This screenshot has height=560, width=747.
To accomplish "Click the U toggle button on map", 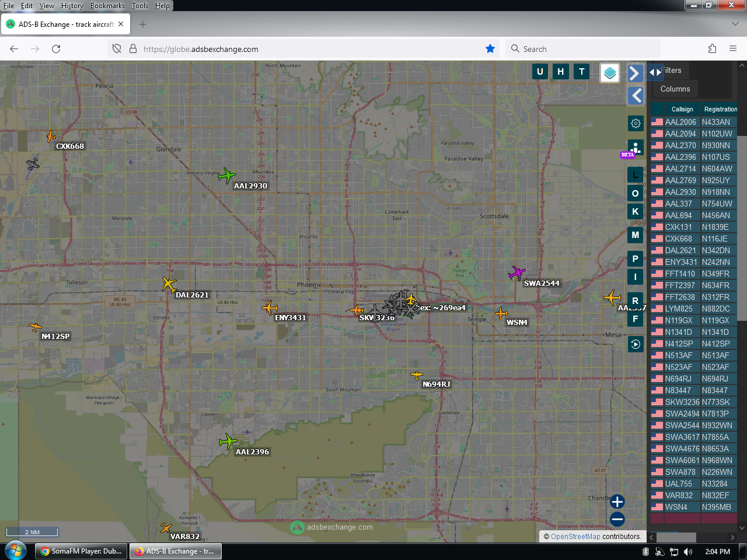I will [540, 72].
